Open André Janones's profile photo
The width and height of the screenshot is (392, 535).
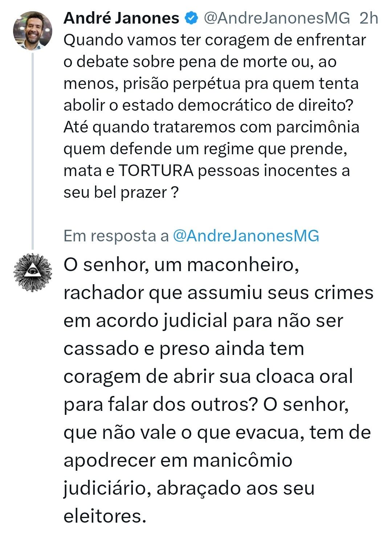point(33,30)
